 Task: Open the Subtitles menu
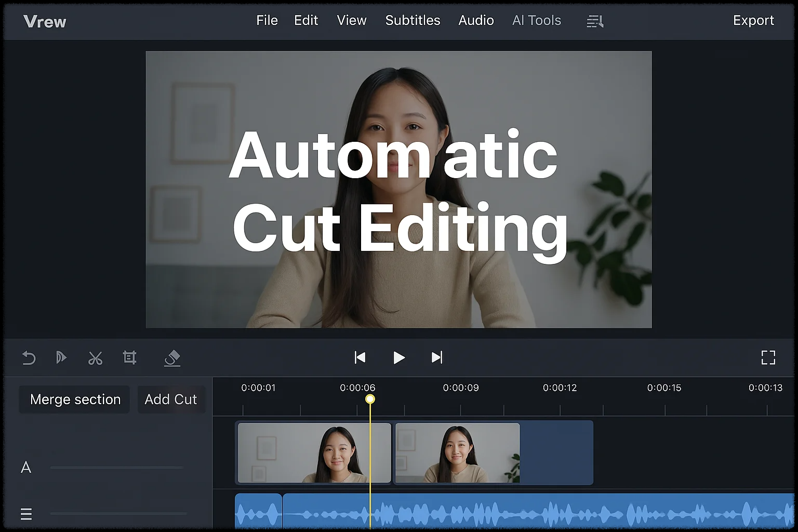(x=413, y=20)
